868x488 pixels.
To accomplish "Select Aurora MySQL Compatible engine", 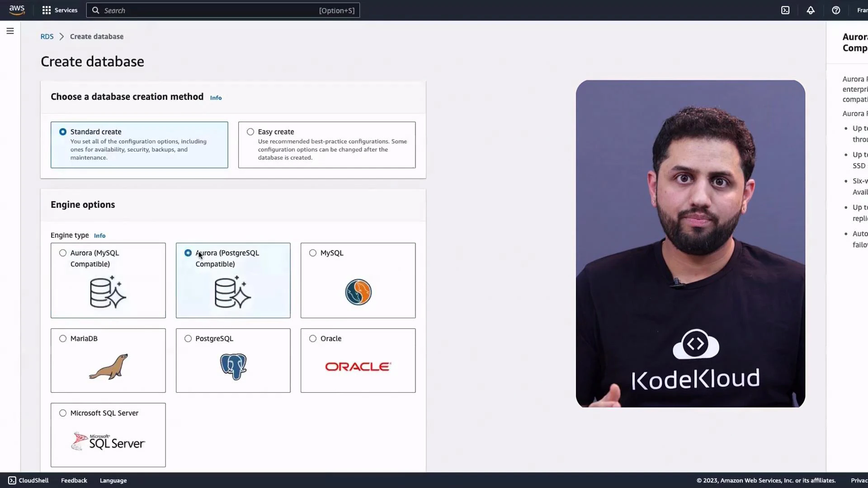I will (x=63, y=253).
